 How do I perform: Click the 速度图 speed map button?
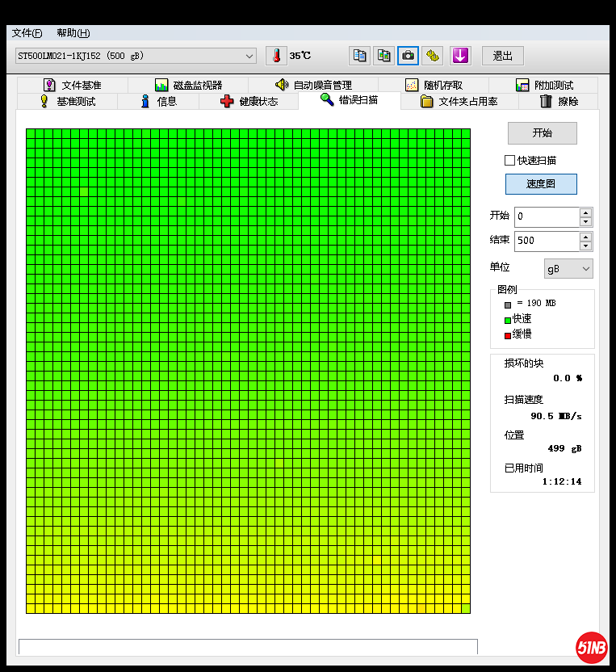(541, 184)
